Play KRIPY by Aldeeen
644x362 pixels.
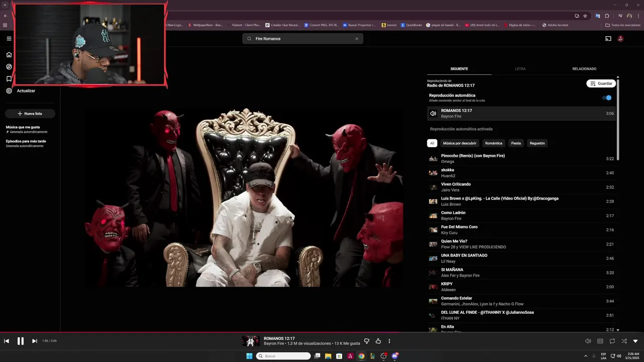(521, 287)
